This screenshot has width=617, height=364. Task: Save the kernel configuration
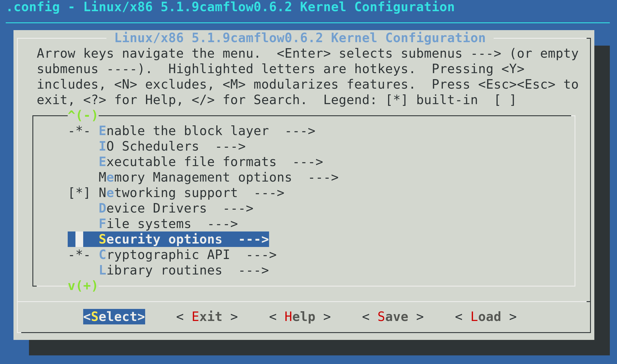tap(393, 316)
